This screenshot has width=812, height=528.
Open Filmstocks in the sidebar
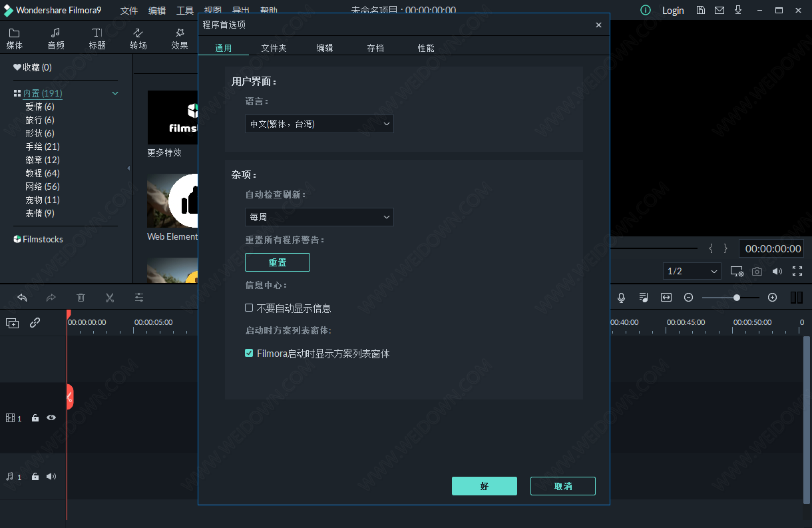coord(38,239)
